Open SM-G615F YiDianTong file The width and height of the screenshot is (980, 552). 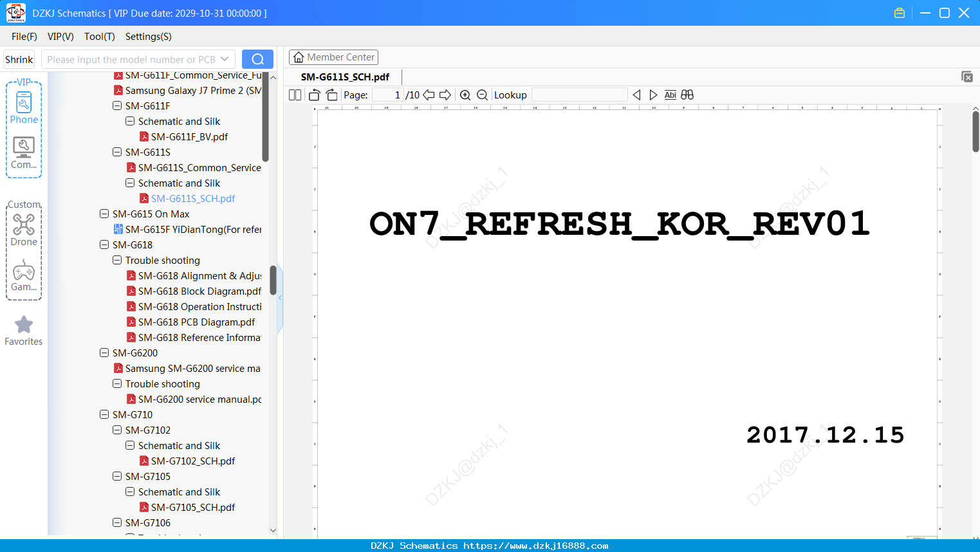point(188,230)
